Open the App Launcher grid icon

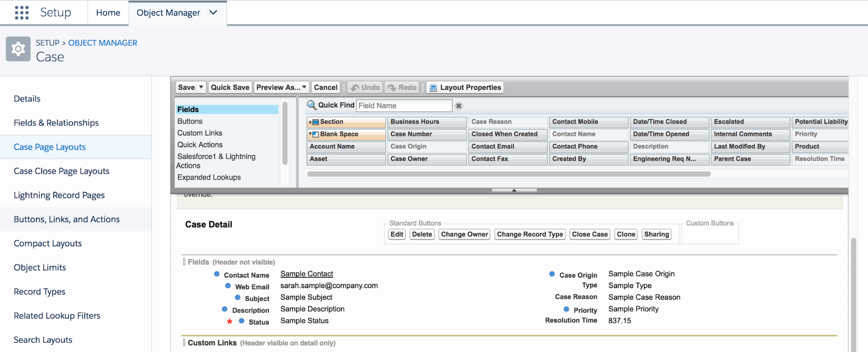pos(22,13)
